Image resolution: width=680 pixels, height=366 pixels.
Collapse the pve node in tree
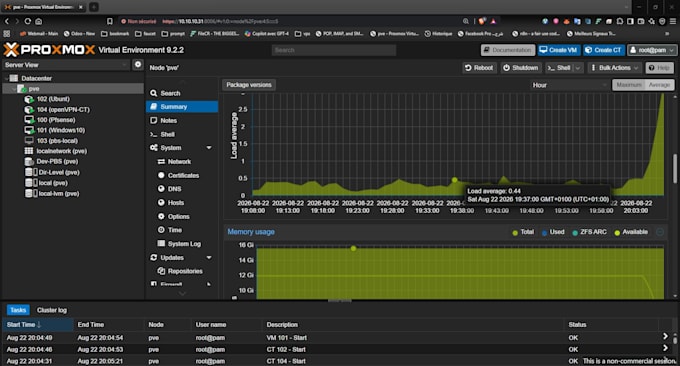(14, 89)
